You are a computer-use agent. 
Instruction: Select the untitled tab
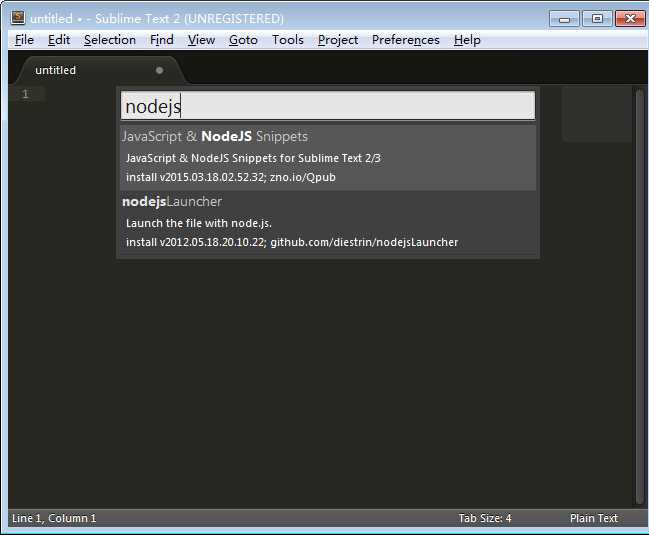point(99,70)
